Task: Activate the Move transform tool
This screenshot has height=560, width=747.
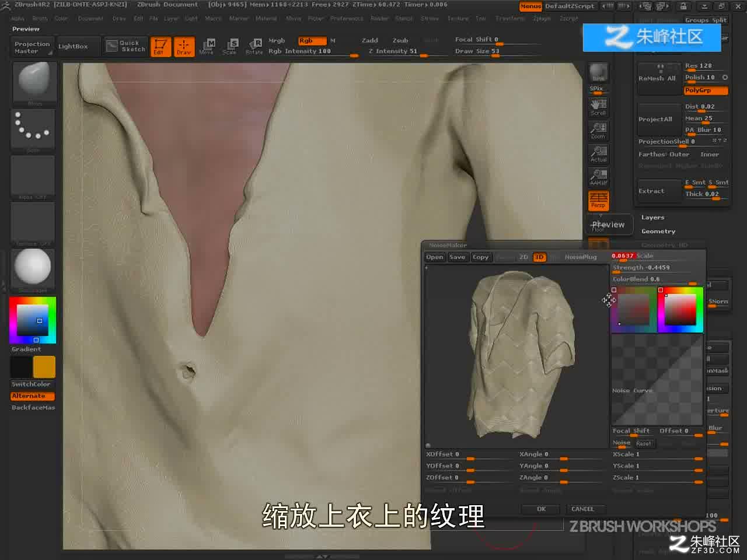Action: point(207,46)
